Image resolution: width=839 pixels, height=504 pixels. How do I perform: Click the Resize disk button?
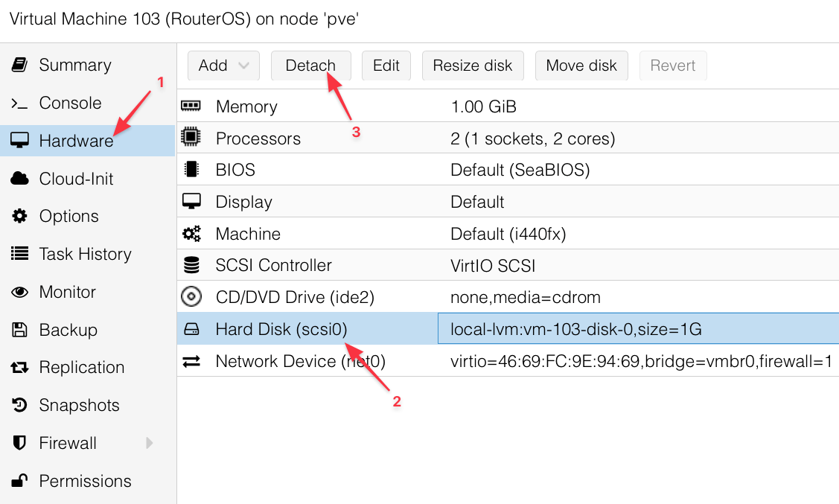point(473,66)
